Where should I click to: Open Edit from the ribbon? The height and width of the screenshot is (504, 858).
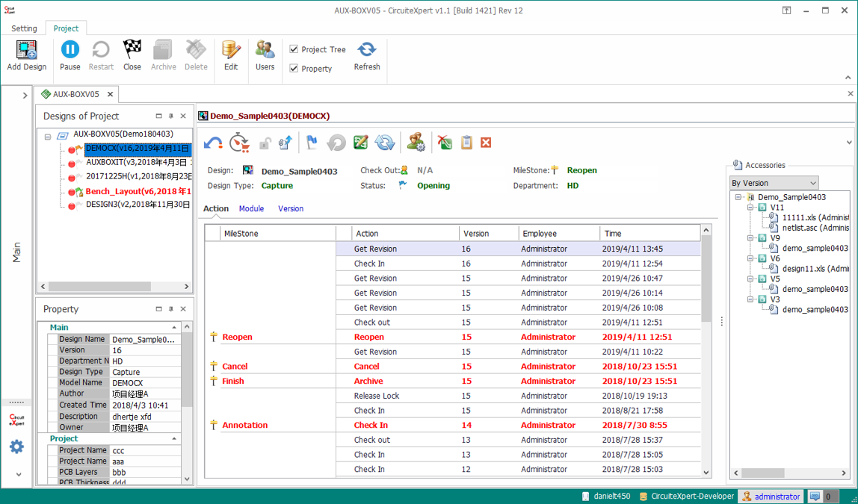pyautogui.click(x=231, y=50)
